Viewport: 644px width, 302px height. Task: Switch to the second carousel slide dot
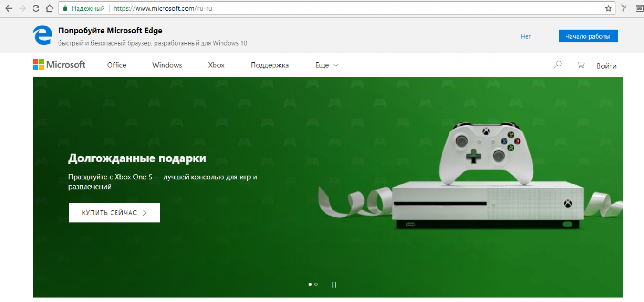tap(316, 284)
